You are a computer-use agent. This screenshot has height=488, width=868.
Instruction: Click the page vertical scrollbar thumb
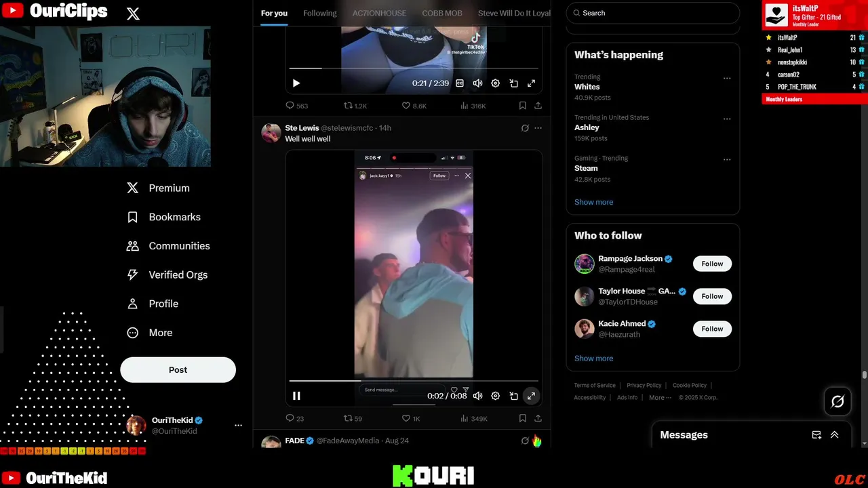tap(865, 375)
